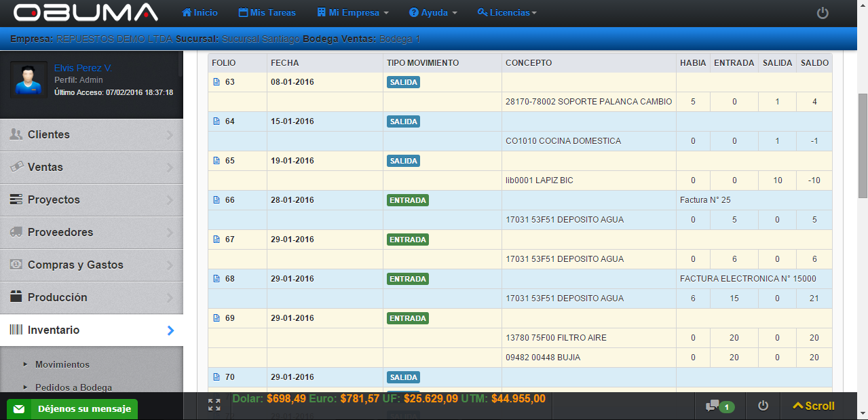The width and height of the screenshot is (868, 420).
Task: Open the Licencias dropdown menu
Action: point(507,13)
